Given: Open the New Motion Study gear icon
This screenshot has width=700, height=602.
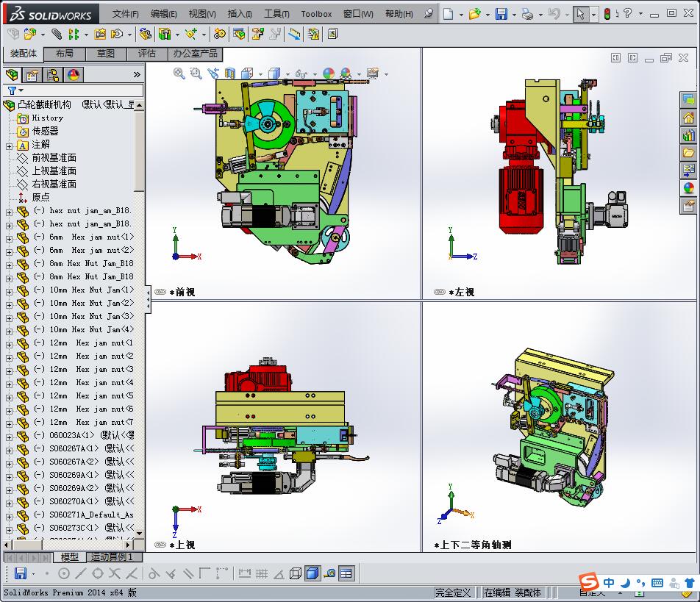Looking at the screenshot, I should pyautogui.click(x=220, y=34).
